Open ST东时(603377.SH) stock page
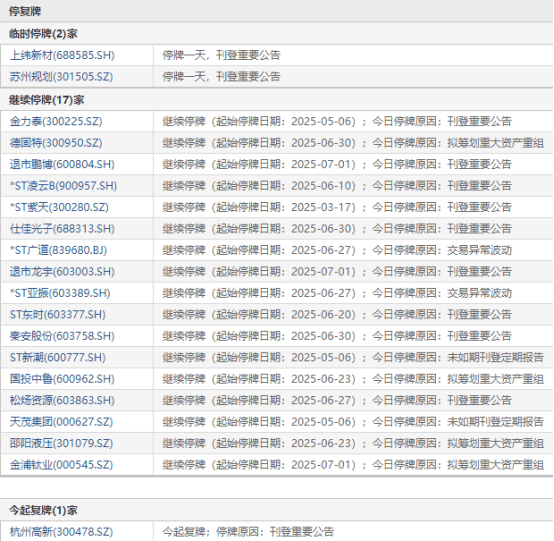The width and height of the screenshot is (554, 541). [58, 314]
